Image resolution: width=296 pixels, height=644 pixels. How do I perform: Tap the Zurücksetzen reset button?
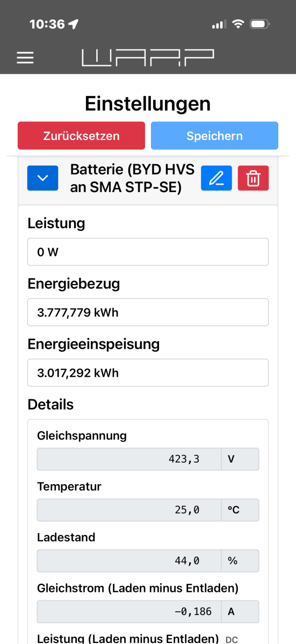point(81,135)
